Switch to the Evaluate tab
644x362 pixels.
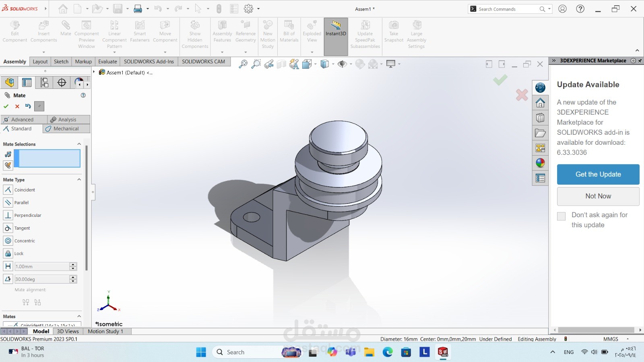107,62
